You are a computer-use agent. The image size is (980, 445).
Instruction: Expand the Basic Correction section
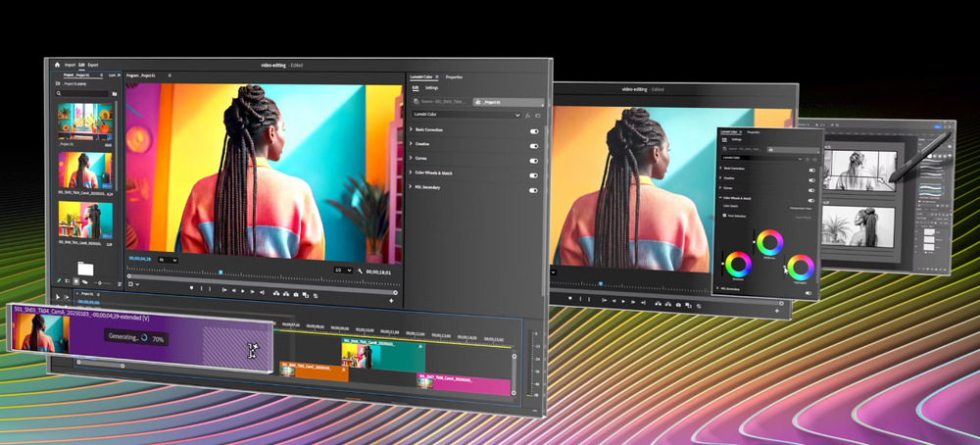pos(411,129)
